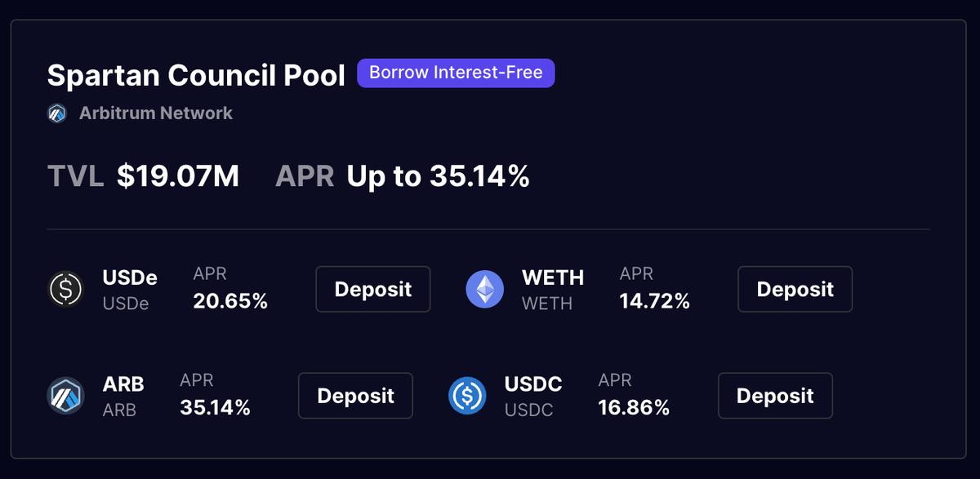Click the Borrow Interest-Free badge
This screenshot has height=479, width=980.
click(x=456, y=73)
